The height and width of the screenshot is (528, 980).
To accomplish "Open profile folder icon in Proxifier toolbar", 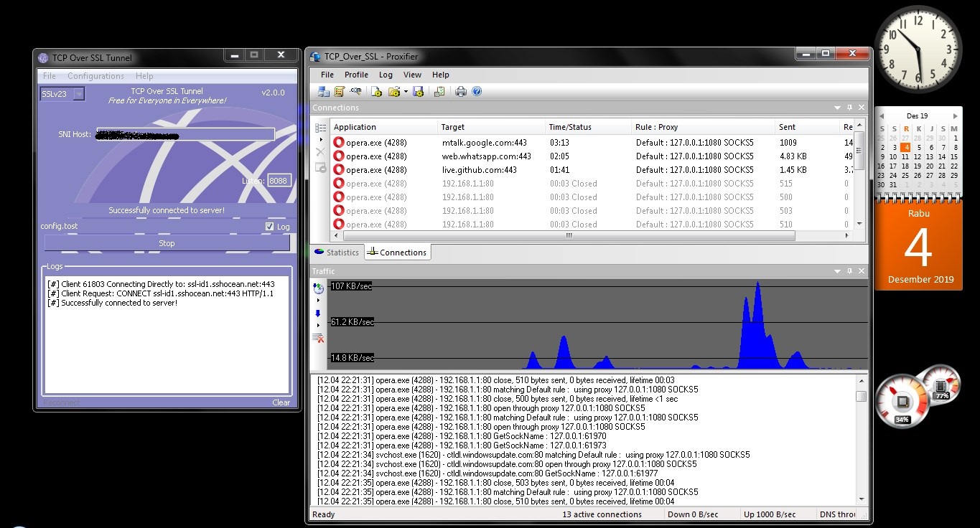I will [x=393, y=91].
